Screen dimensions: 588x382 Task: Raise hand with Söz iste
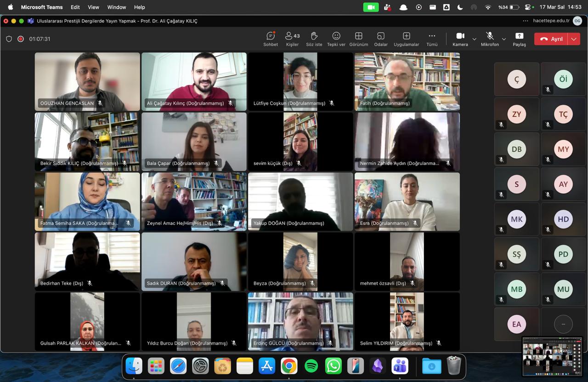tap(314, 39)
